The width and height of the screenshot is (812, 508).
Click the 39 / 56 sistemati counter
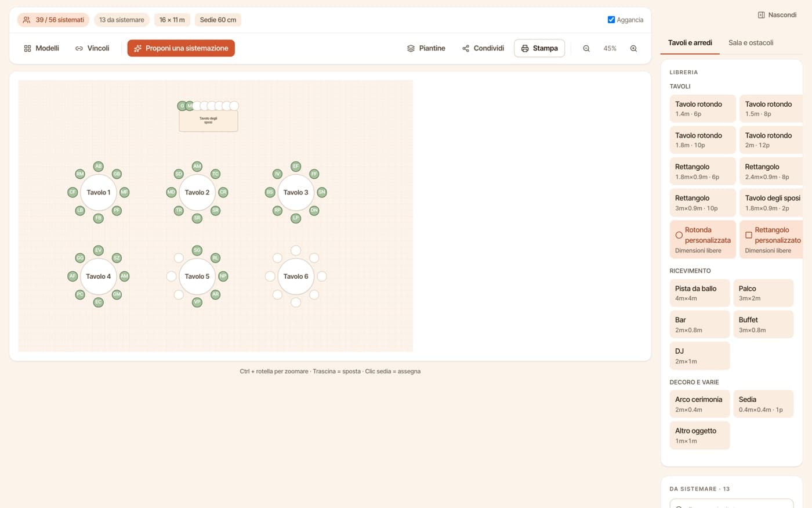[53, 20]
